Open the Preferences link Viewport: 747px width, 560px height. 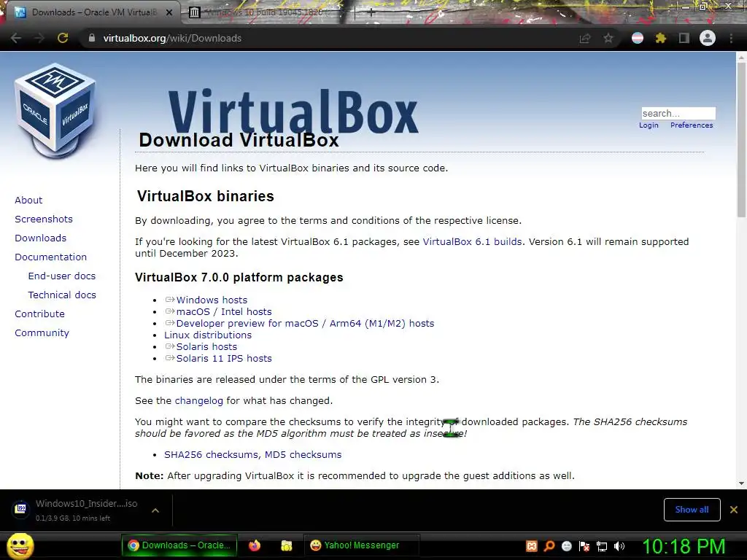tap(692, 125)
